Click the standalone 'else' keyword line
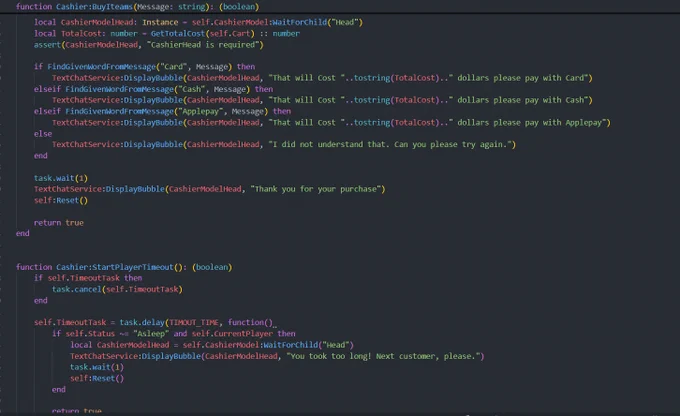The width and height of the screenshot is (680, 416). point(43,134)
